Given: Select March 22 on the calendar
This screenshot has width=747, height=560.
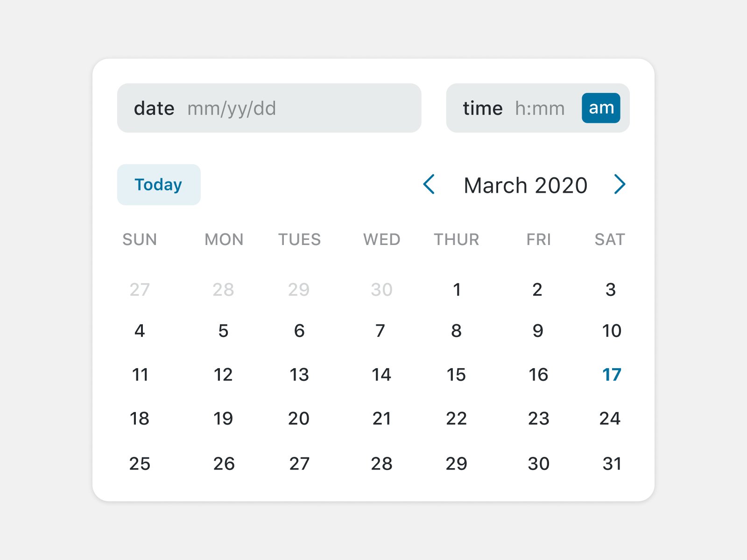Looking at the screenshot, I should [x=457, y=418].
